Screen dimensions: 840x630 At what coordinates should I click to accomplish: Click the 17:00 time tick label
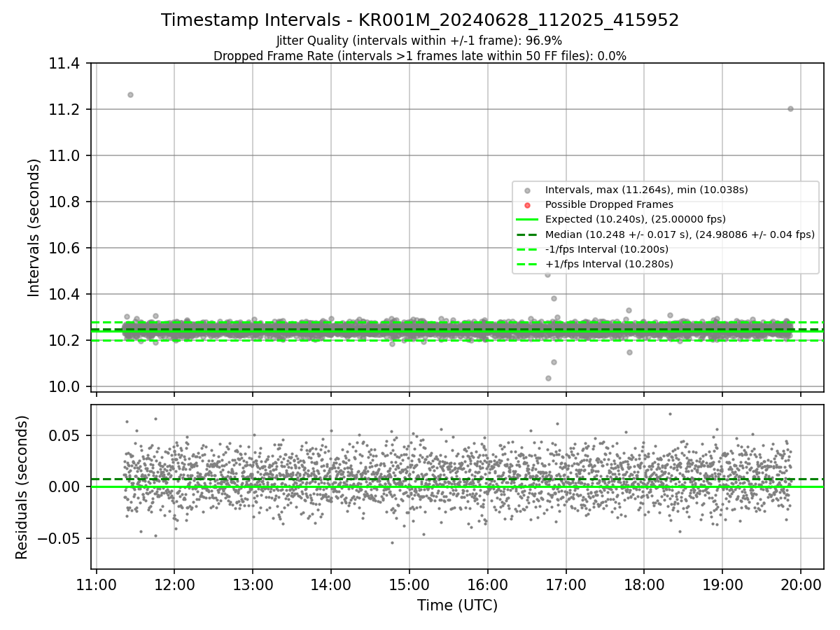(566, 584)
